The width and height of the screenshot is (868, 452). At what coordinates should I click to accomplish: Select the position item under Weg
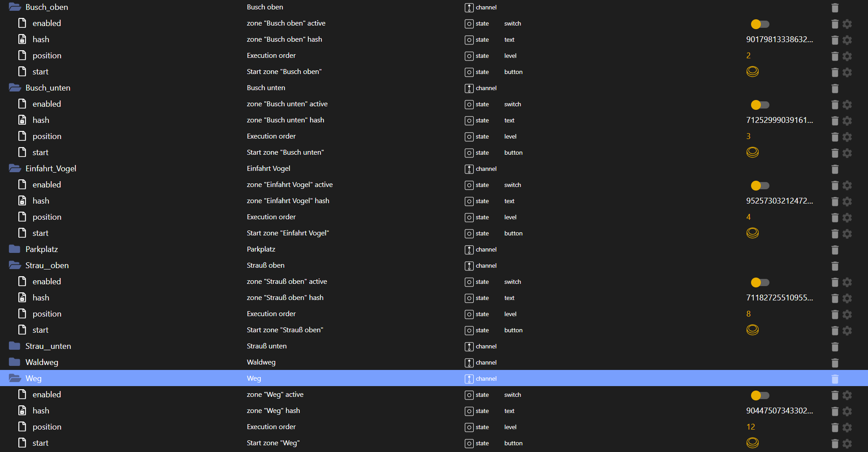tap(47, 427)
